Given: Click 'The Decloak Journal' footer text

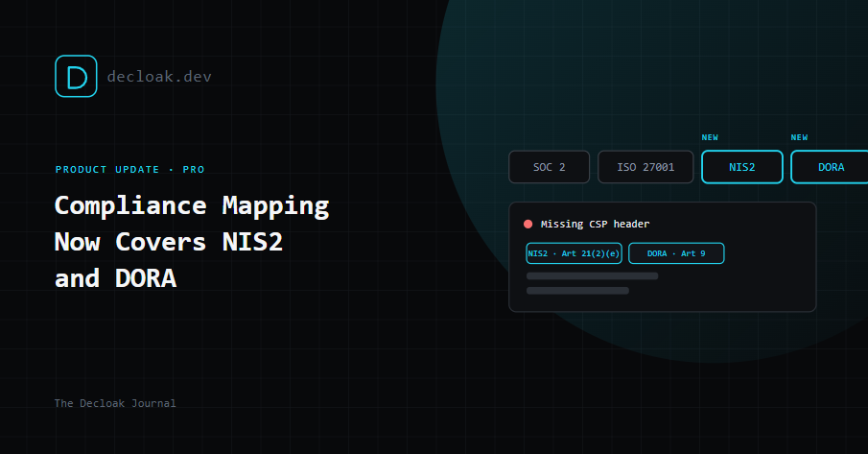Looking at the screenshot, I should (115, 403).
